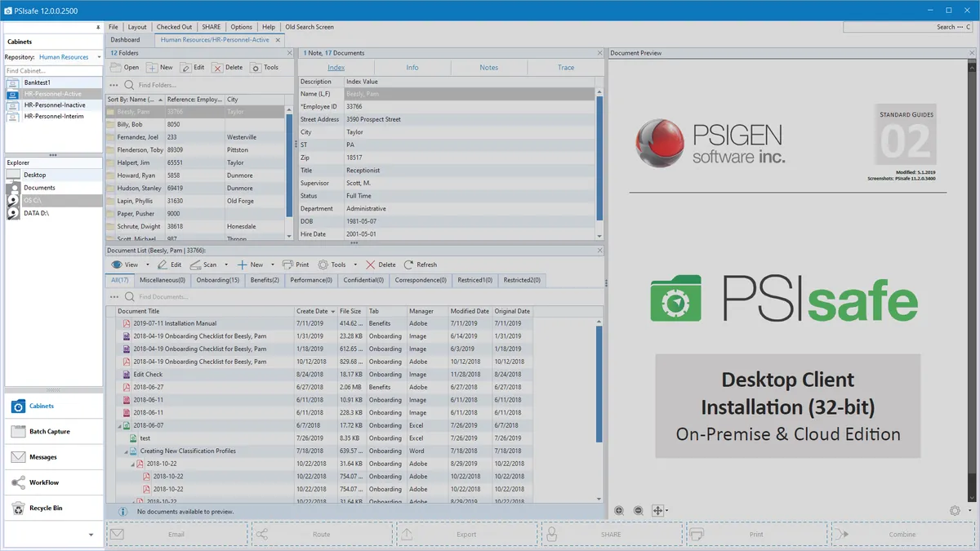Image resolution: width=980 pixels, height=551 pixels.
Task: Select HR-Personnel-Inactive cabinet
Action: (55, 105)
